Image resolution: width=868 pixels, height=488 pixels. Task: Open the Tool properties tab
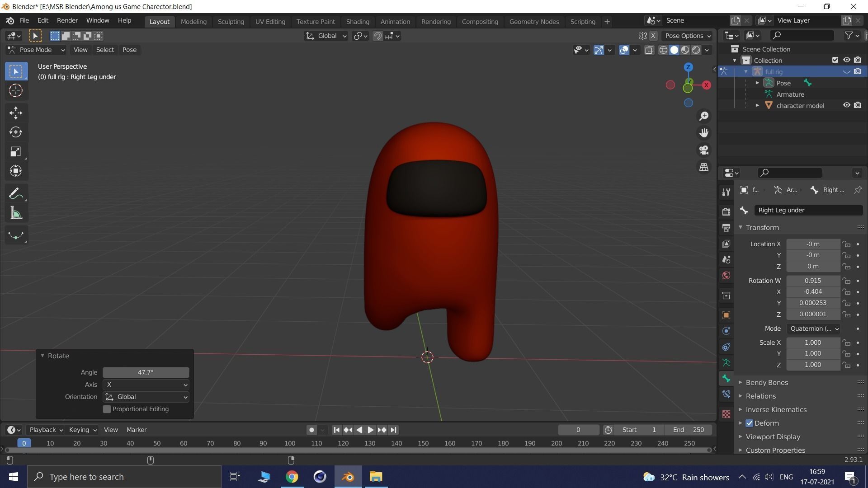[x=726, y=192]
